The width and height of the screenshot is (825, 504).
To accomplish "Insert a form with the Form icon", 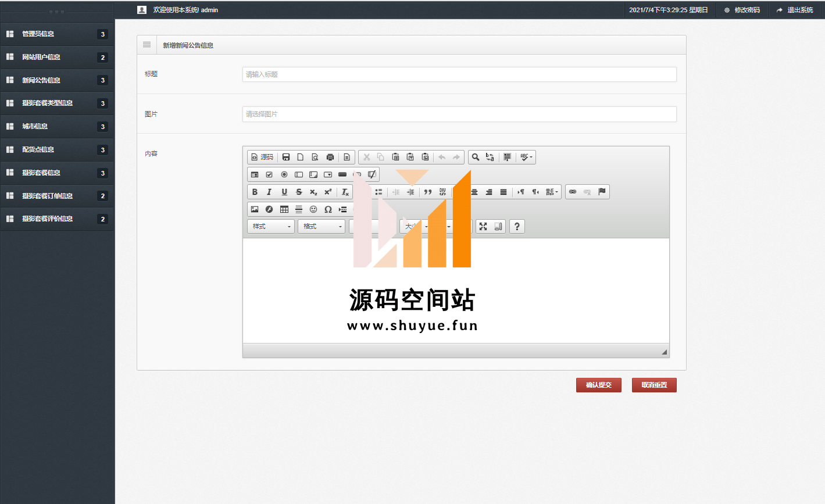I will pos(255,174).
